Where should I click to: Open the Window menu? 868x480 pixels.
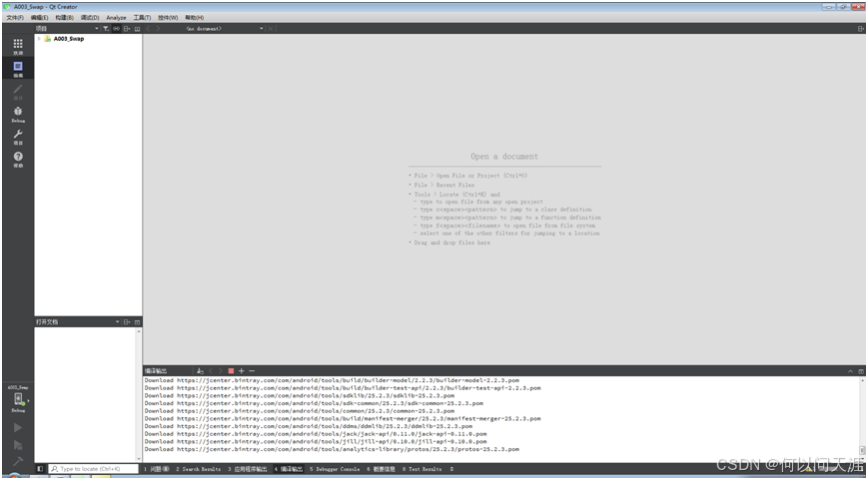(168, 18)
